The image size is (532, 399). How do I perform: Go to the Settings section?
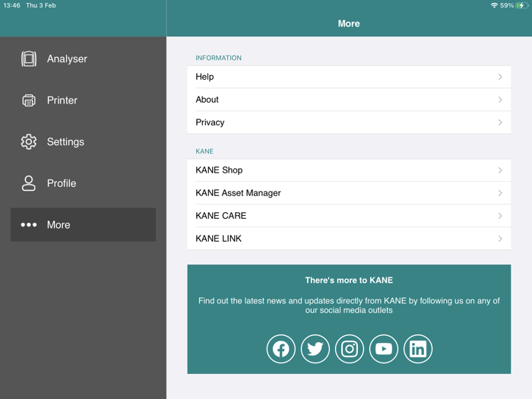(83, 142)
